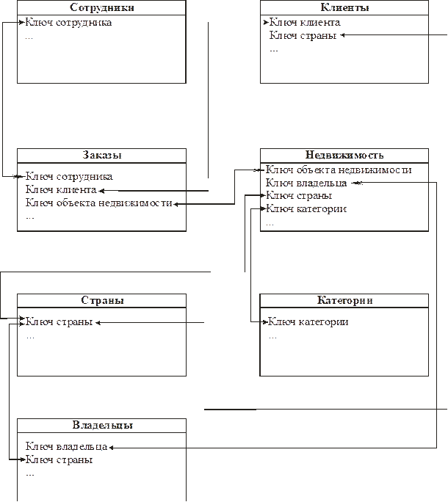Select the Клиенты table header

coord(344,7)
